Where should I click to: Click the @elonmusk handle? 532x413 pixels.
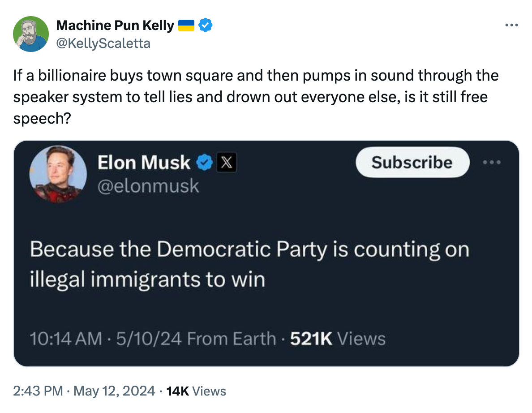pos(148,185)
